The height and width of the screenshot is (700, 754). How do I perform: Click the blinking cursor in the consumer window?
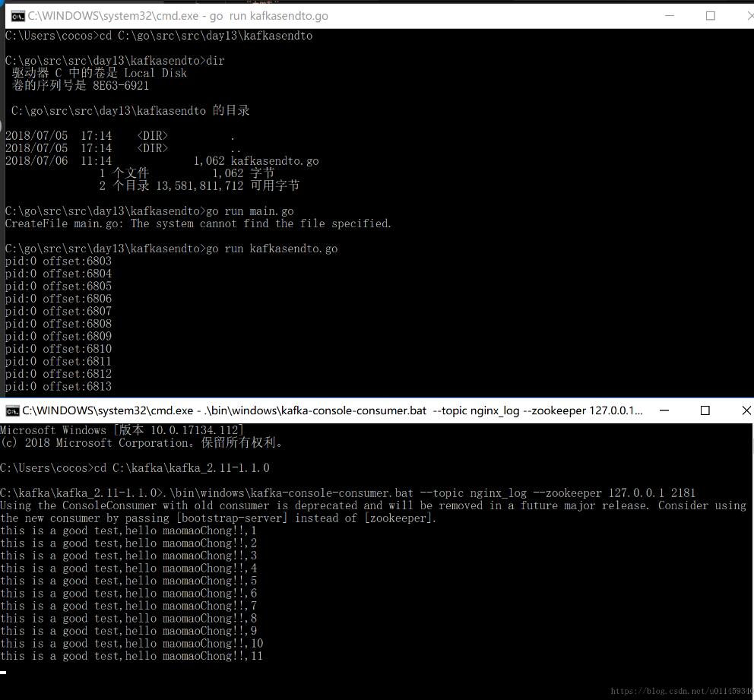(4, 672)
